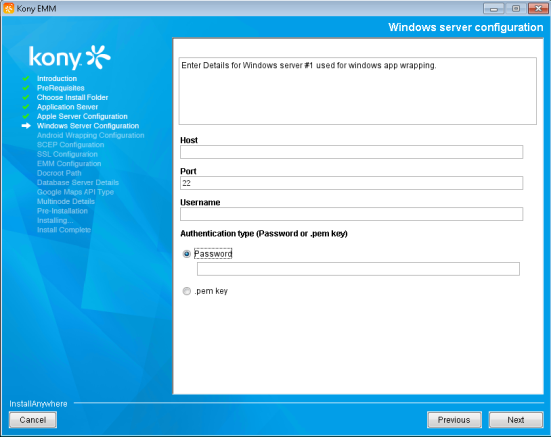551x437 pixels.
Task: Click the Next button
Action: tap(516, 420)
